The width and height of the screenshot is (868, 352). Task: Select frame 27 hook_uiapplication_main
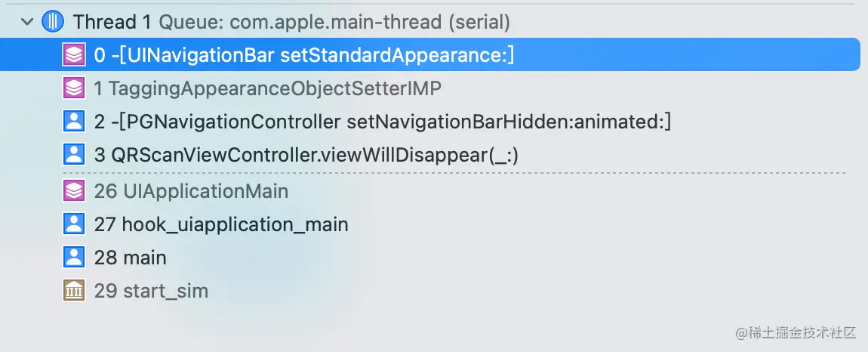[221, 224]
